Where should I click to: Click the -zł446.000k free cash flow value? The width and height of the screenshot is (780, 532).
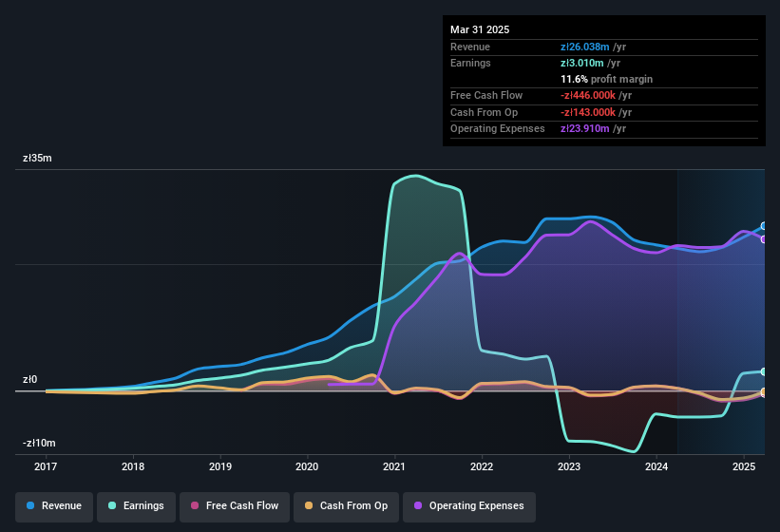point(588,95)
